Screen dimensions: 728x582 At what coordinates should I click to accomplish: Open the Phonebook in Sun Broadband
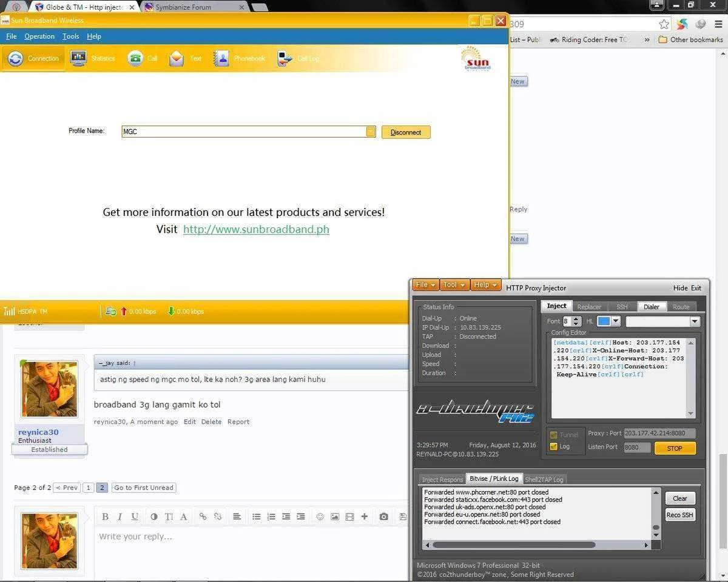coord(239,58)
